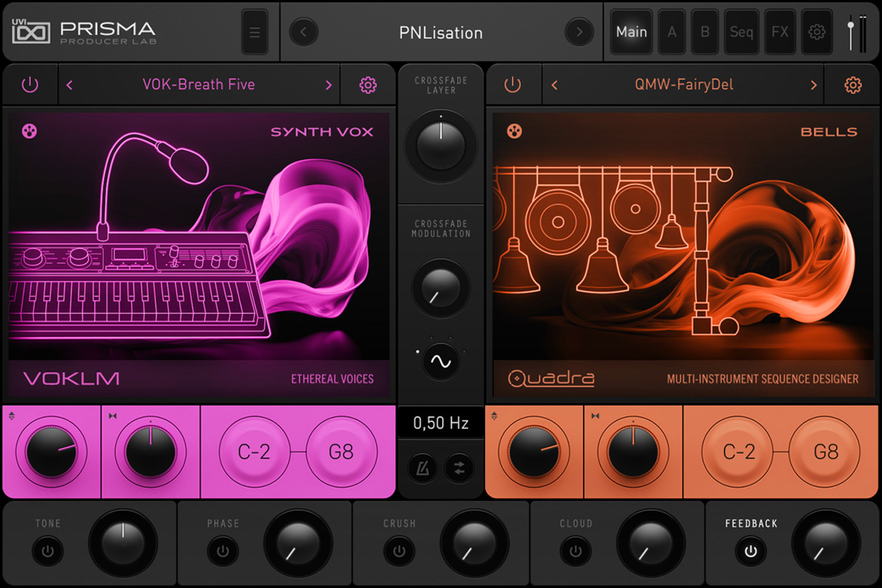The image size is (882, 588).
Task: Go to next preset after PNLisation
Action: pos(579,33)
